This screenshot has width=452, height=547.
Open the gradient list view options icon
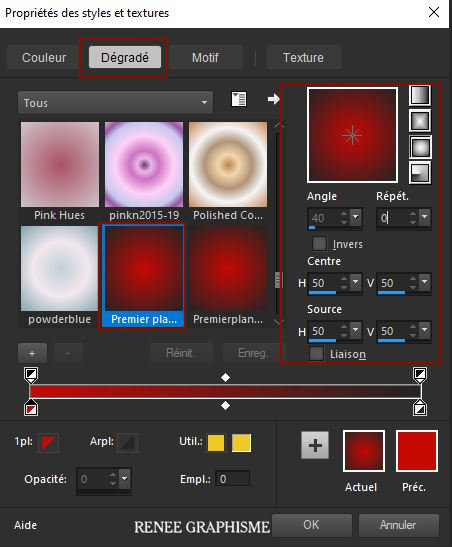239,99
